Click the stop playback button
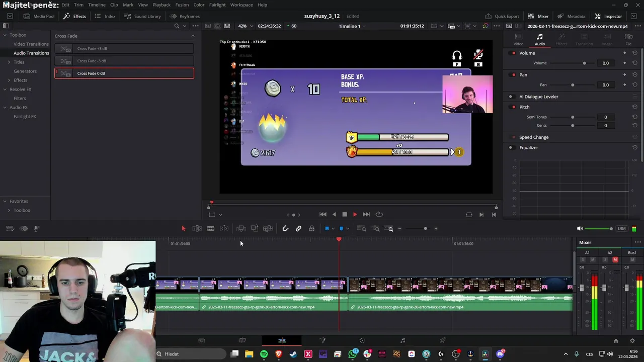Viewport: 644px width, 362px height. [344, 215]
